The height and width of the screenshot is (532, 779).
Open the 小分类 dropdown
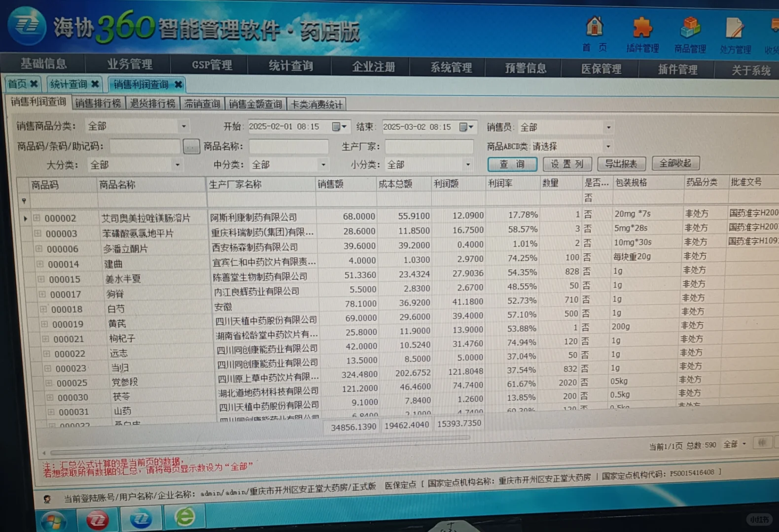coord(468,164)
